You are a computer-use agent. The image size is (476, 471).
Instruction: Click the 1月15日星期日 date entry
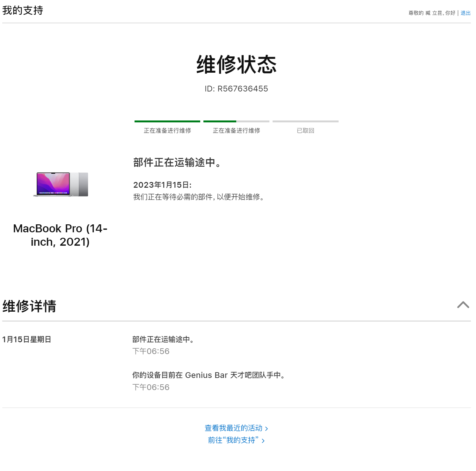click(26, 339)
